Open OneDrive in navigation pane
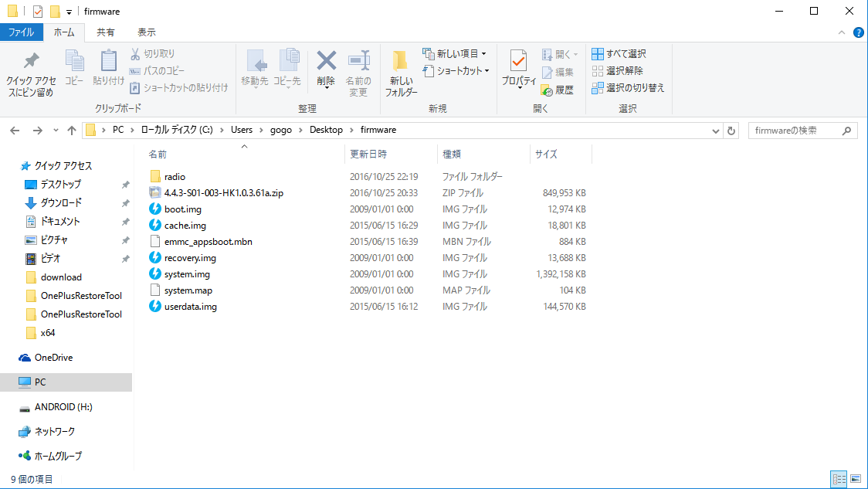This screenshot has height=489, width=868. click(53, 357)
